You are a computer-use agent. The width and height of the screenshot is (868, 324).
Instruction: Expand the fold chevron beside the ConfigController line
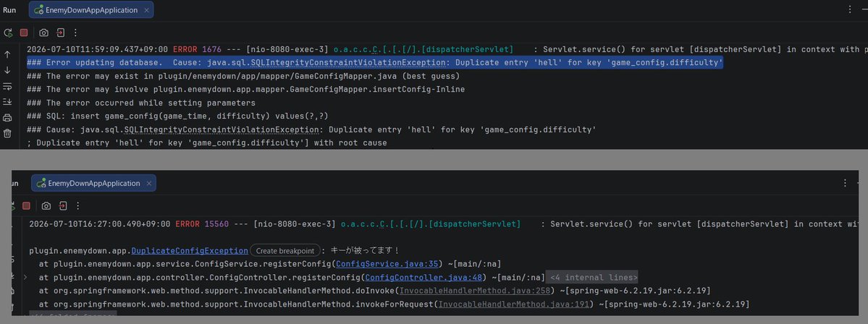point(25,277)
